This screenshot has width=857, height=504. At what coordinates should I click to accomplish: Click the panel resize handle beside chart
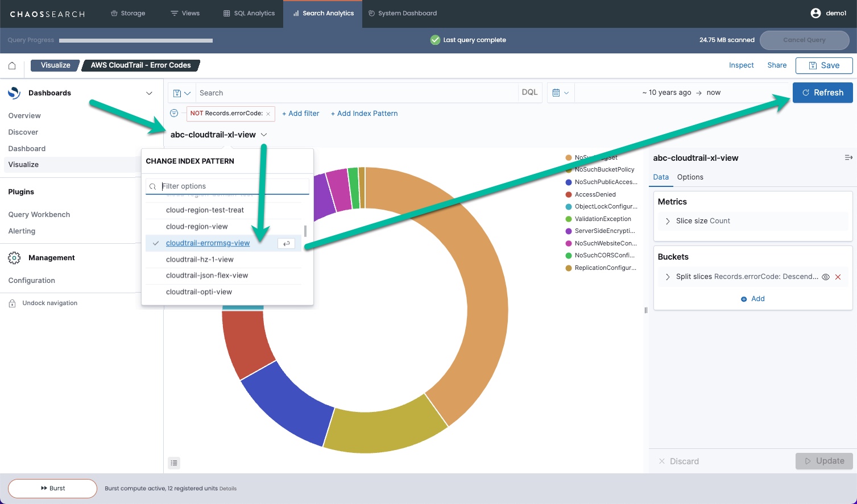tap(645, 310)
